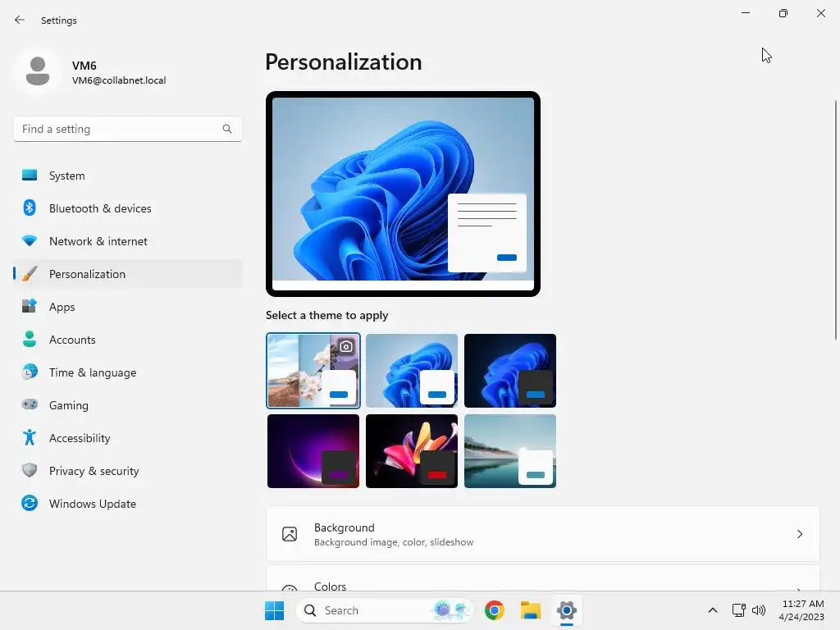Click the Apps icon in sidebar
Screen dimensions: 840x630
coord(30,307)
